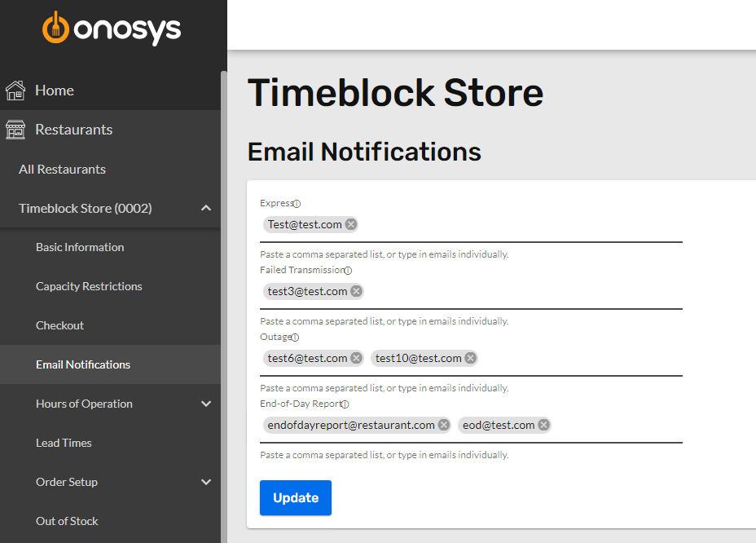The height and width of the screenshot is (543, 756).
Task: Remove endofdayreport@restaurant.com email chip
Action: [x=444, y=425]
